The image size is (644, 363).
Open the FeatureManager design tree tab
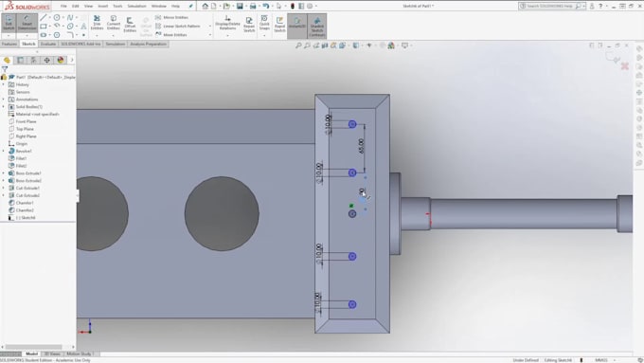coord(7,60)
